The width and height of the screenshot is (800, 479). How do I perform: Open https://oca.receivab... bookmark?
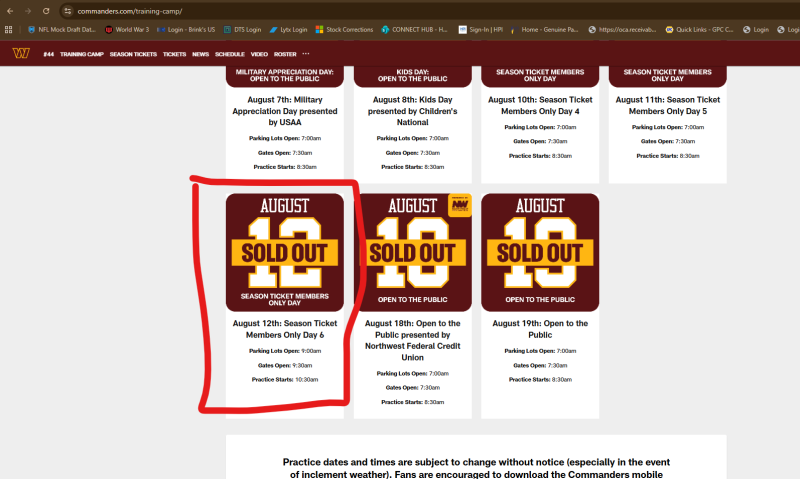click(x=622, y=30)
